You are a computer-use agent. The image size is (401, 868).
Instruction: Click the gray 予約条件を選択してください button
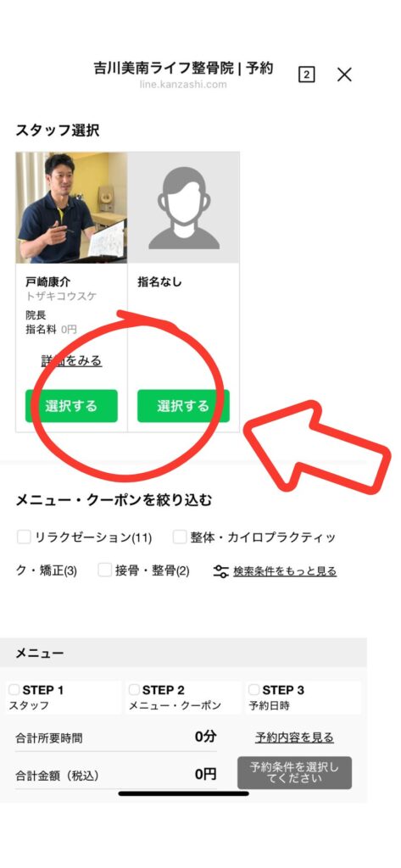pos(294,772)
